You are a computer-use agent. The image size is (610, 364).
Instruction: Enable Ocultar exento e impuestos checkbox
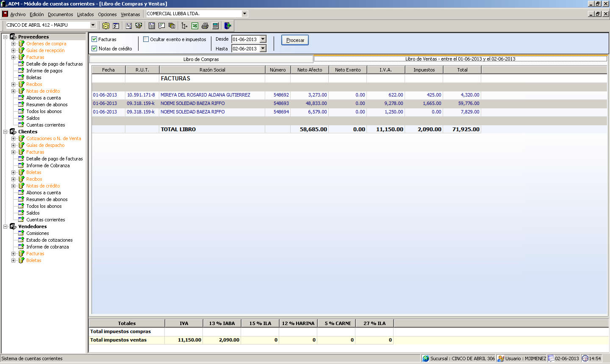tap(146, 39)
